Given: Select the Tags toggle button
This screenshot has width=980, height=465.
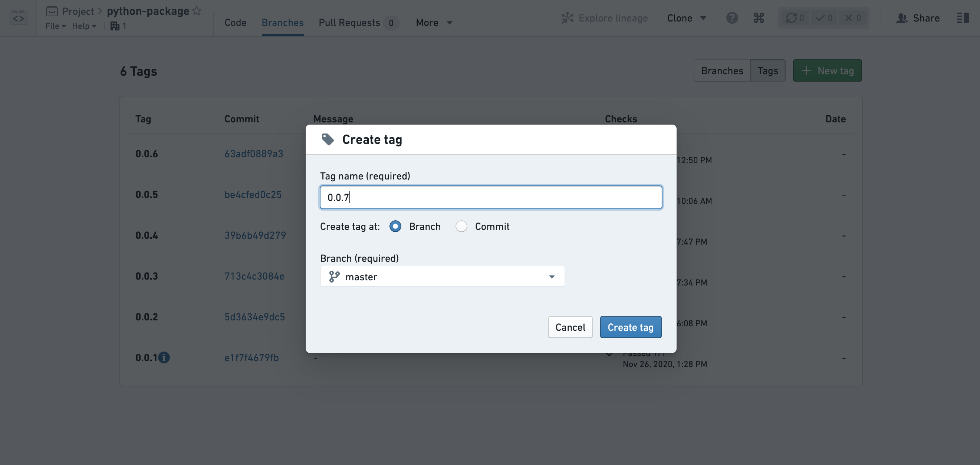Looking at the screenshot, I should [767, 71].
